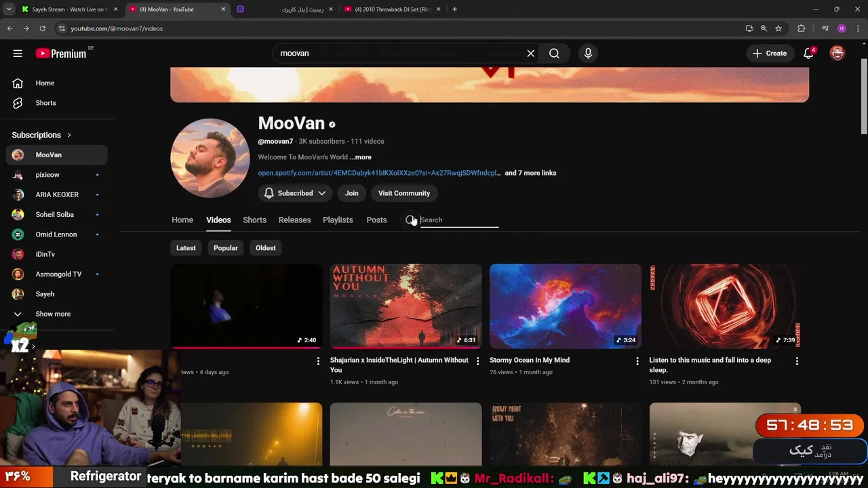The height and width of the screenshot is (488, 868).
Task: Open Soheil Solba channel
Action: [57, 215]
